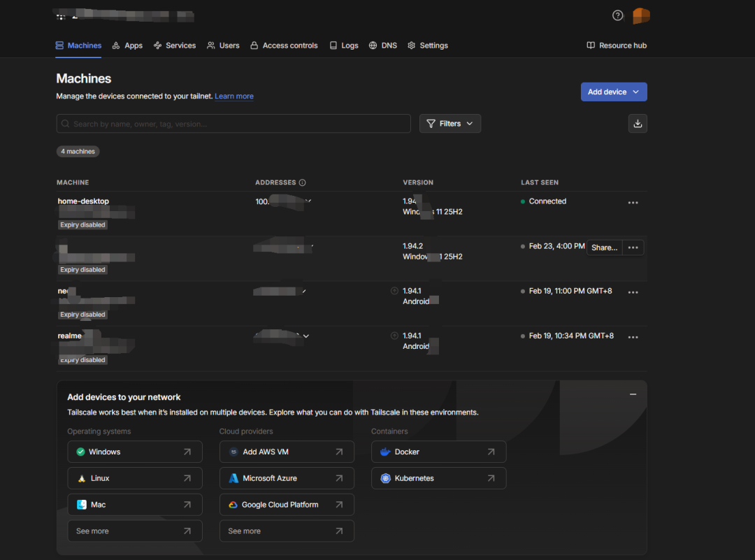Click the Mac Finder icon
The width and height of the screenshot is (755, 560).
click(x=82, y=505)
